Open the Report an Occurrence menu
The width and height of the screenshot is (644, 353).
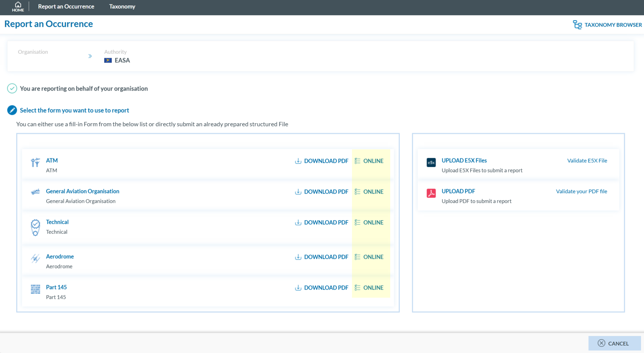pyautogui.click(x=66, y=7)
